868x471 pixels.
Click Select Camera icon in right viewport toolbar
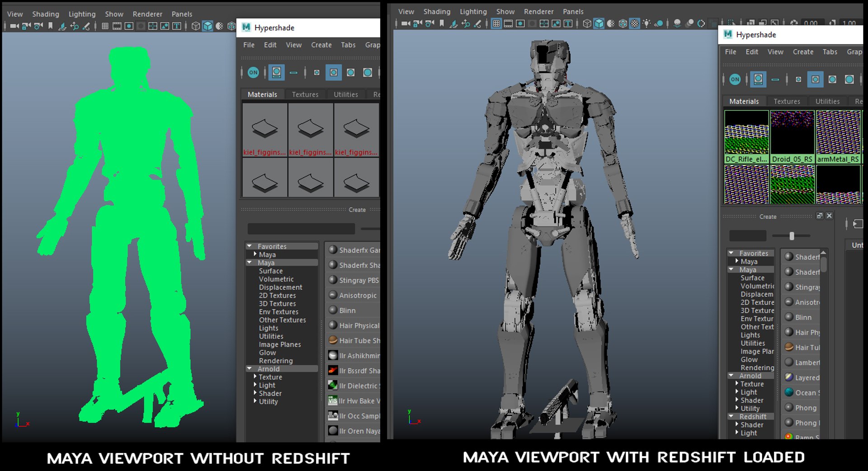[x=406, y=24]
